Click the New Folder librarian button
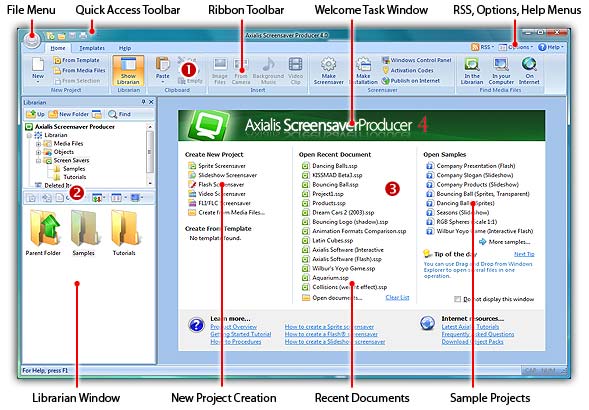This screenshot has width=589, height=410. coord(69,114)
